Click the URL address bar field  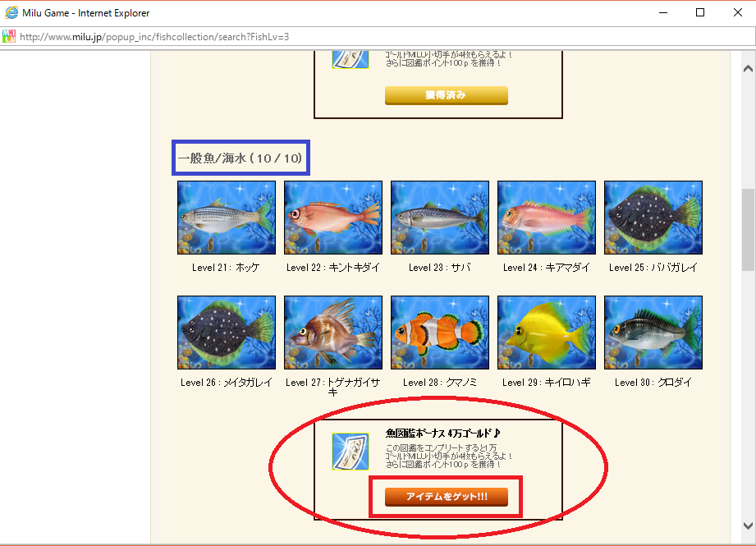(x=386, y=37)
